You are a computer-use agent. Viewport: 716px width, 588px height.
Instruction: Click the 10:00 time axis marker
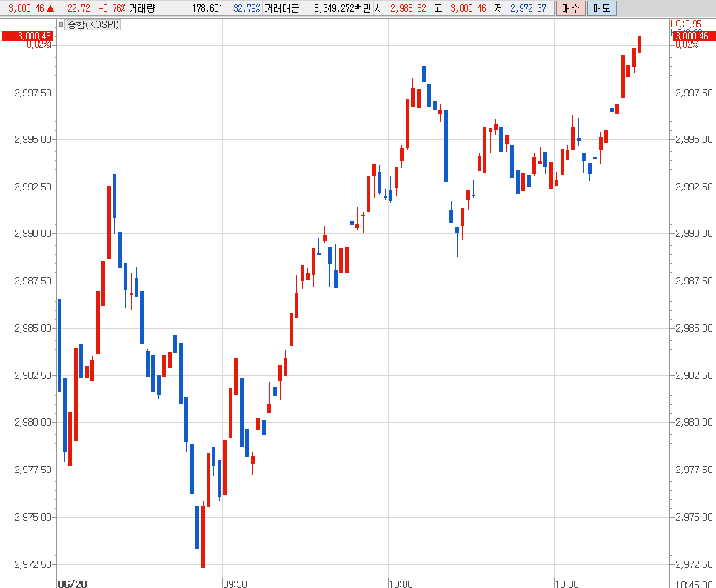click(401, 584)
